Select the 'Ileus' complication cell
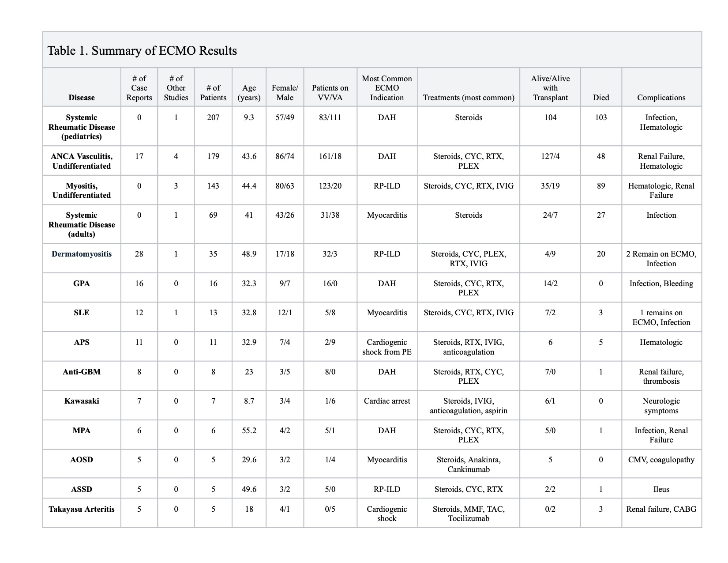The width and height of the screenshot is (728, 563). point(661,489)
